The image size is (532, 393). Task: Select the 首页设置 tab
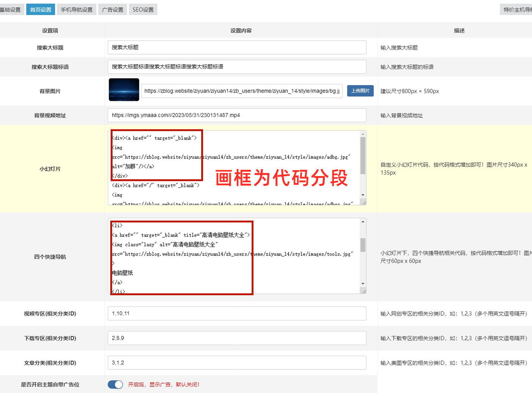tap(41, 9)
